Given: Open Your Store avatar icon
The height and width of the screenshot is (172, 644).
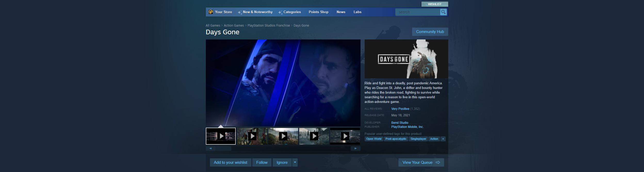Looking at the screenshot, I should point(211,12).
